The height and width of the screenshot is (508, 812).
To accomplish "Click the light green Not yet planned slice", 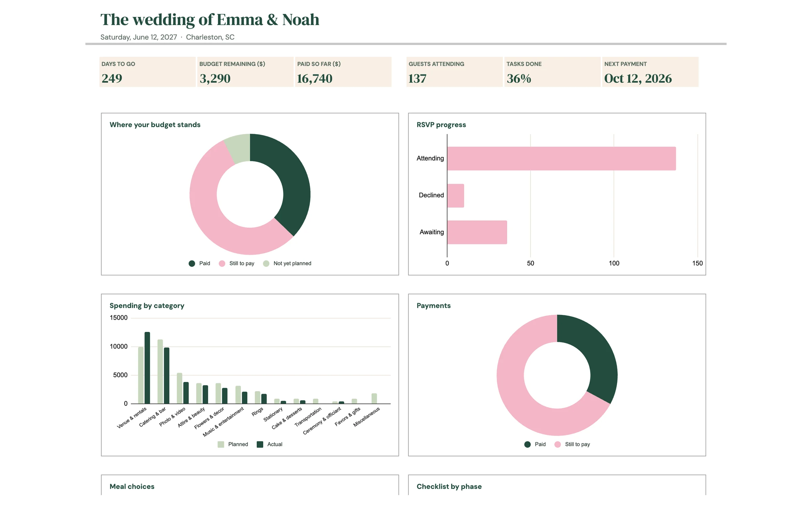I will (240, 148).
